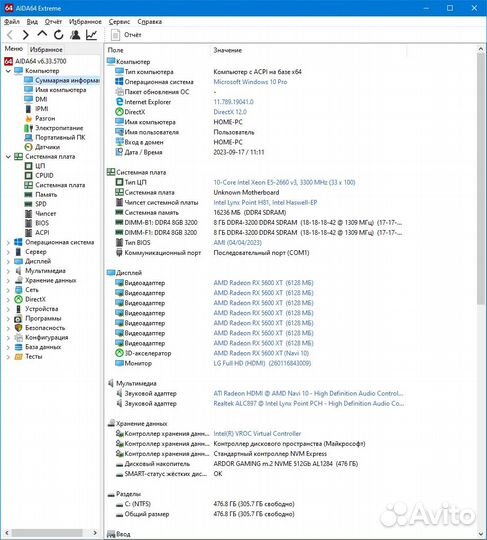Select Имя компьютера tree item
This screenshot has width=487, height=540.
55,90
